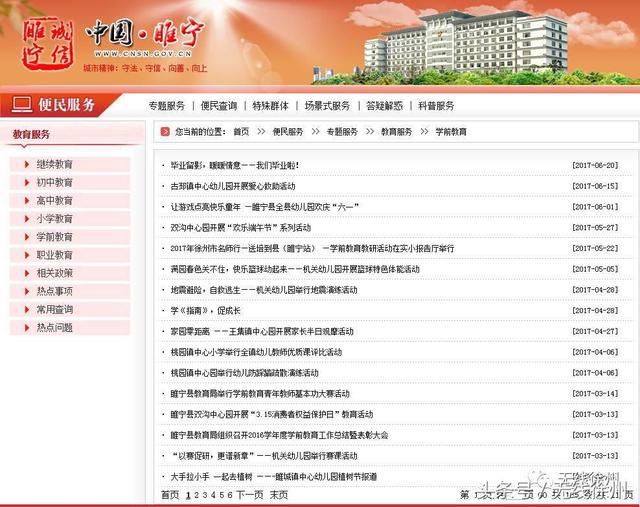Click 教育服务 in the breadcrumb
640x507 pixels.
(x=396, y=131)
